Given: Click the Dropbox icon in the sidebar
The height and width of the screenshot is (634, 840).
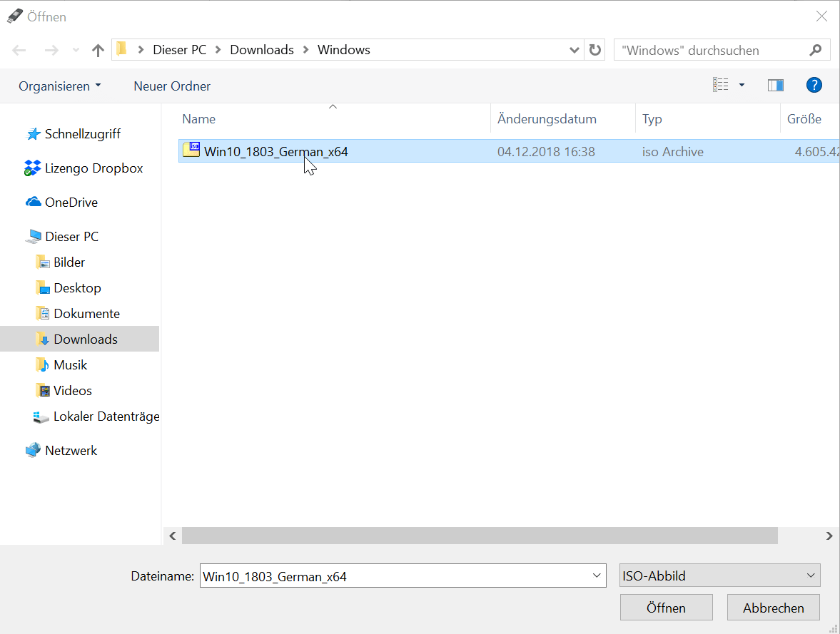Looking at the screenshot, I should (32, 168).
